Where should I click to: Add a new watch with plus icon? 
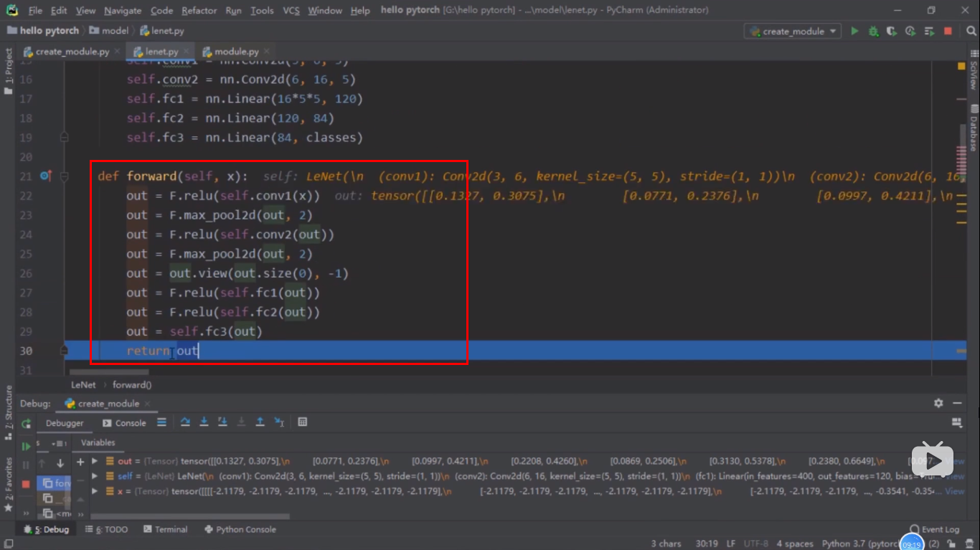80,462
